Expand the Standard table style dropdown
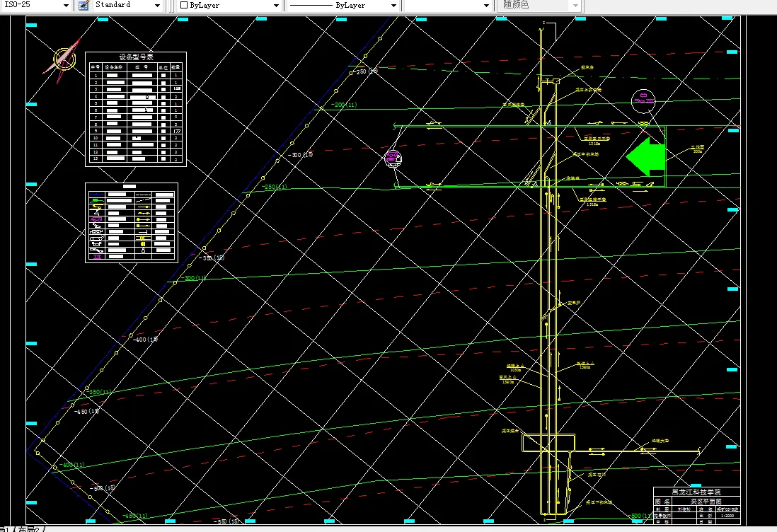The image size is (777, 532). pos(157,6)
